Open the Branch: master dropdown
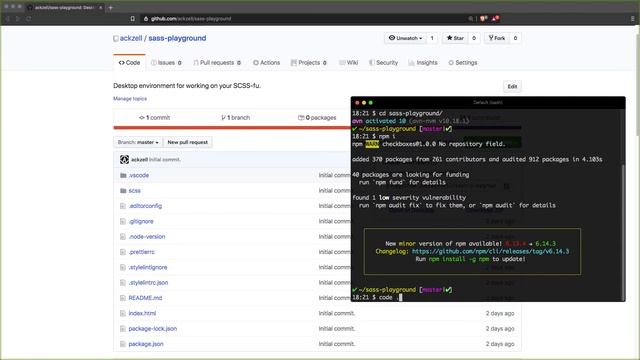640x360 pixels. 138,142
